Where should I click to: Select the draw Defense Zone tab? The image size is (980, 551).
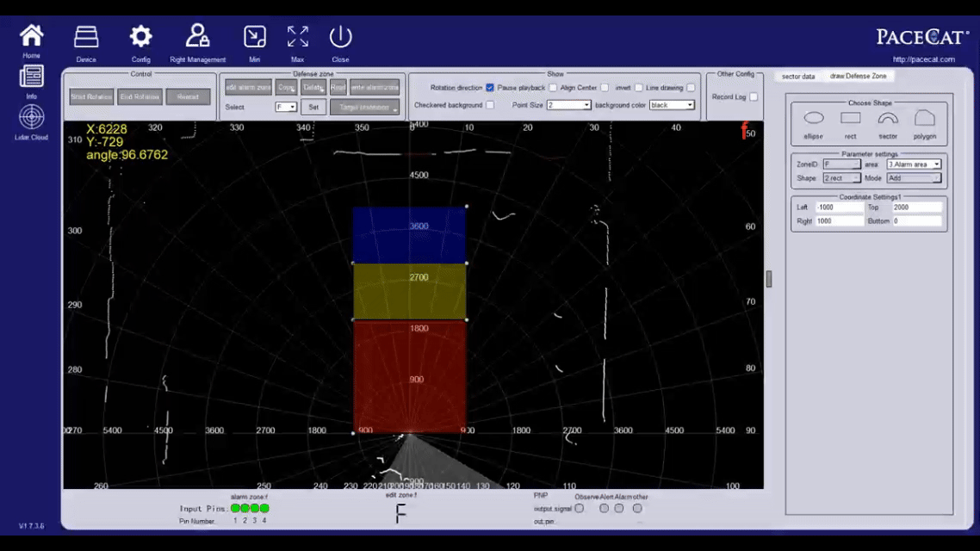(858, 77)
